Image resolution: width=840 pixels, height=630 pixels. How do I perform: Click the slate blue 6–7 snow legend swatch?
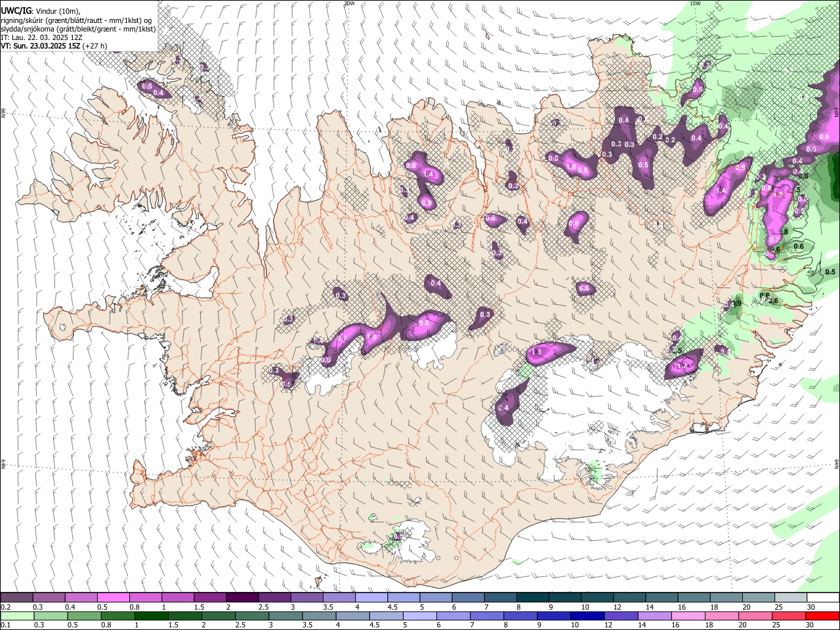(x=467, y=597)
